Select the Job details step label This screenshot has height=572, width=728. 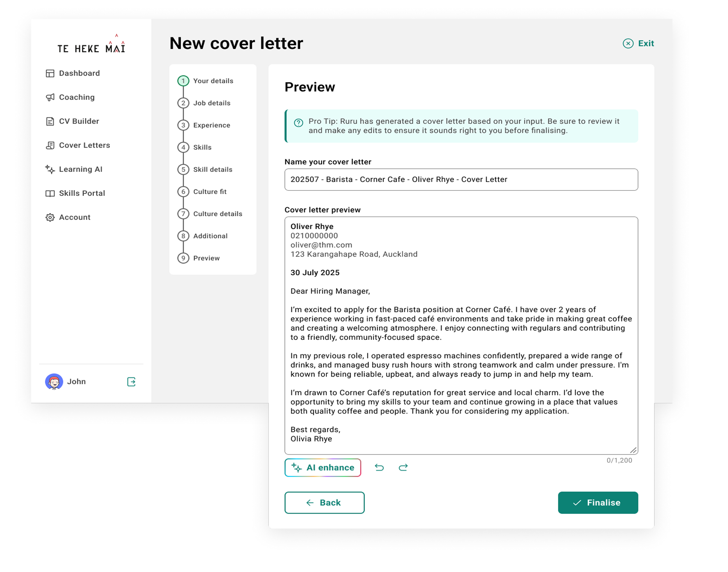[212, 103]
